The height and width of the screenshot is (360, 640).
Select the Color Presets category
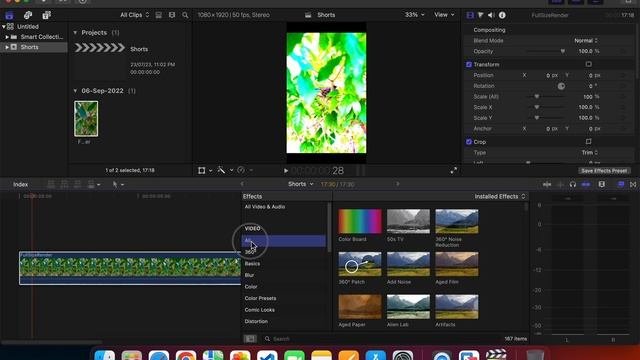tap(260, 298)
